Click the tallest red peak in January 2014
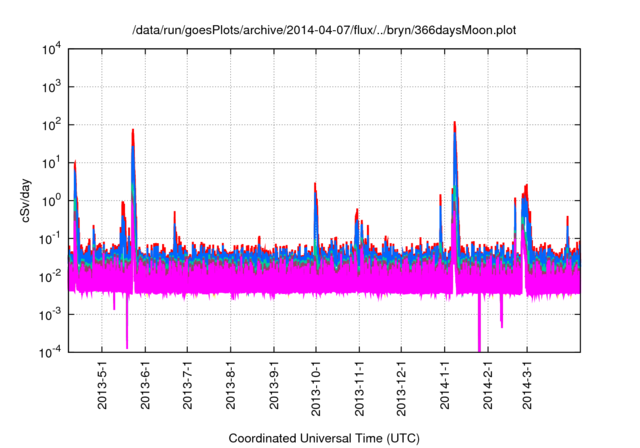This screenshot has height=448, width=640. coord(455,125)
